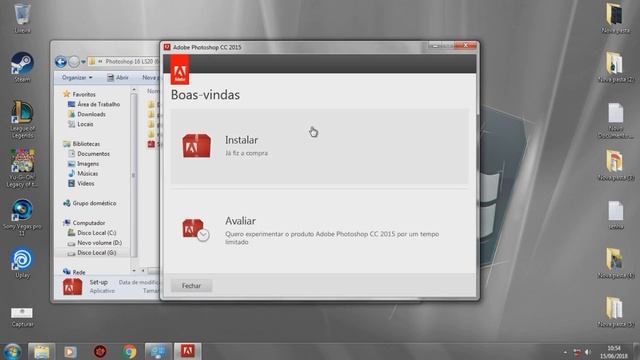Open Explorer recent locations dropdown arrow
The width and height of the screenshot is (640, 360).
tap(83, 62)
